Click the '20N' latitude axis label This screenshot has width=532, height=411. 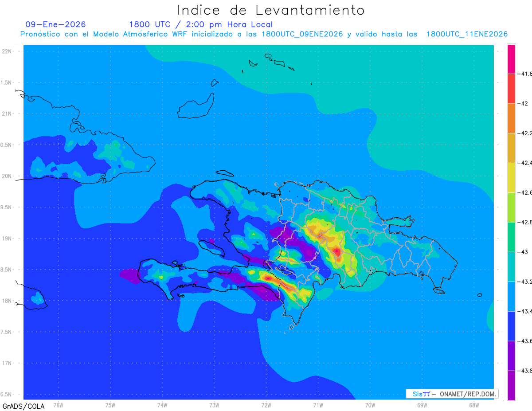(x=7, y=176)
